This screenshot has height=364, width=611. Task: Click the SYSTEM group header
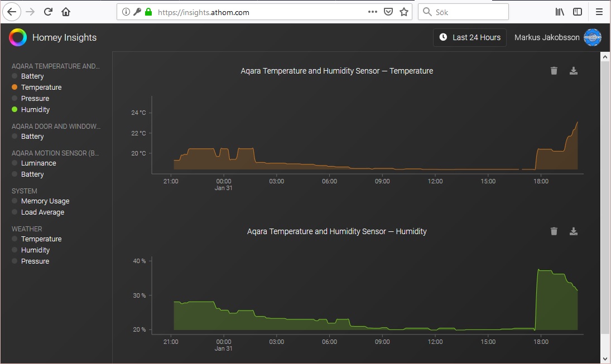tap(25, 191)
